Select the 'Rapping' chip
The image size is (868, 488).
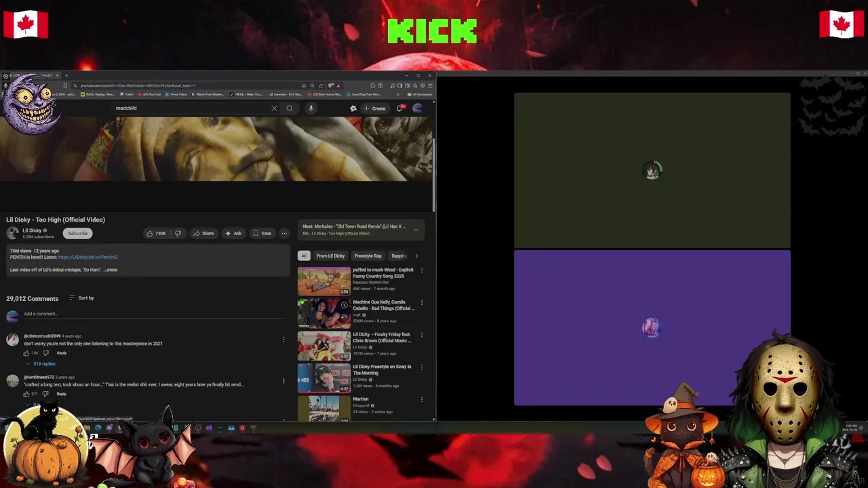[x=398, y=256]
